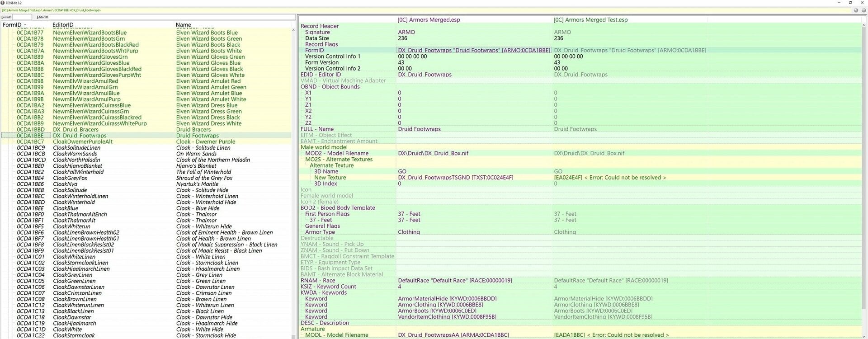Viewport: 868px width, 339px height.
Task: Select record Cloak of Magic Suppression - Black Linen
Action: [226, 245]
